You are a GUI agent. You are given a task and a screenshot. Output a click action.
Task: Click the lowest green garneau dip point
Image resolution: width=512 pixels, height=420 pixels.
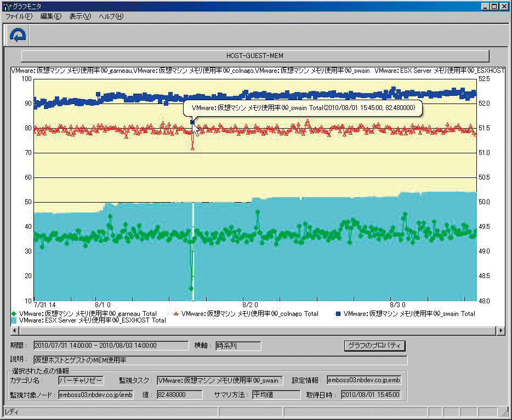[191, 289]
